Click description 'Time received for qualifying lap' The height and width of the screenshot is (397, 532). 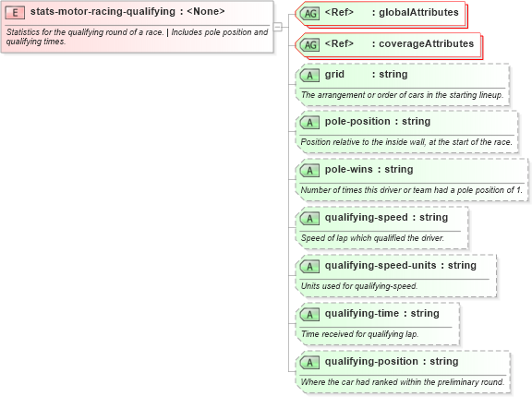[x=359, y=334]
